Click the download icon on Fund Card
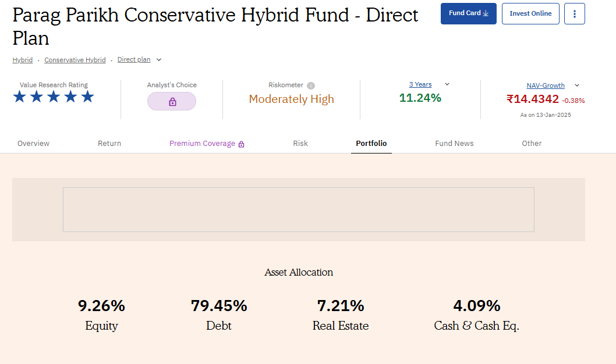This screenshot has width=616, height=364. pyautogui.click(x=487, y=13)
